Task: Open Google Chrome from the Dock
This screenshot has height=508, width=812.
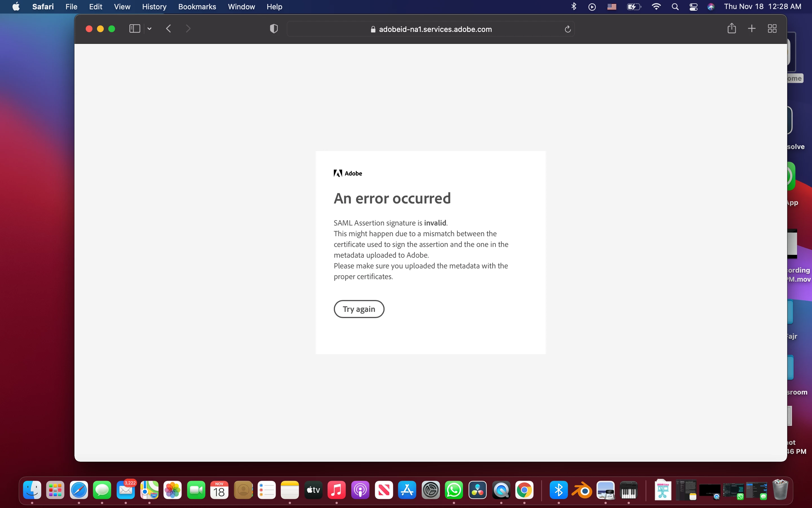Action: tap(524, 490)
